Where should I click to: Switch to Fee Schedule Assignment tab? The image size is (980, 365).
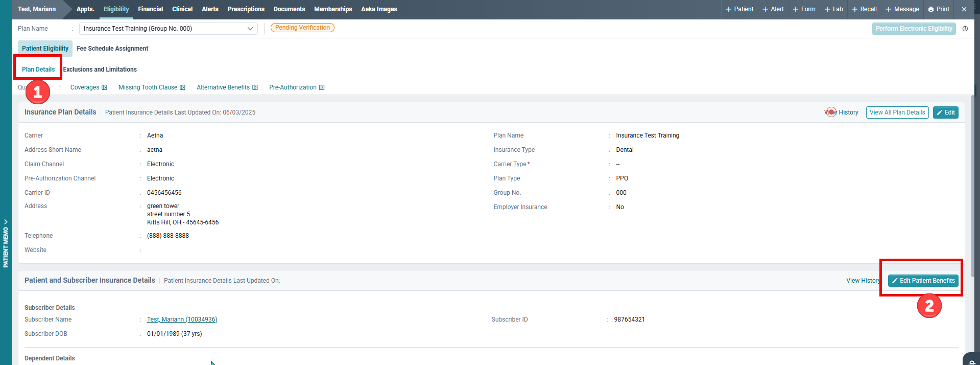[x=112, y=49]
